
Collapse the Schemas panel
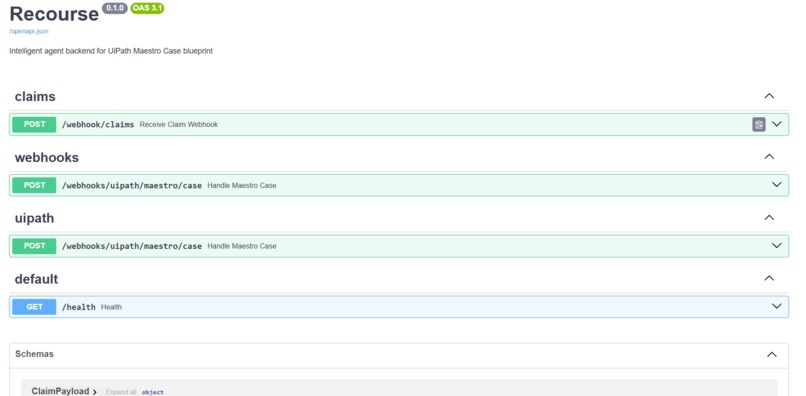[772, 354]
